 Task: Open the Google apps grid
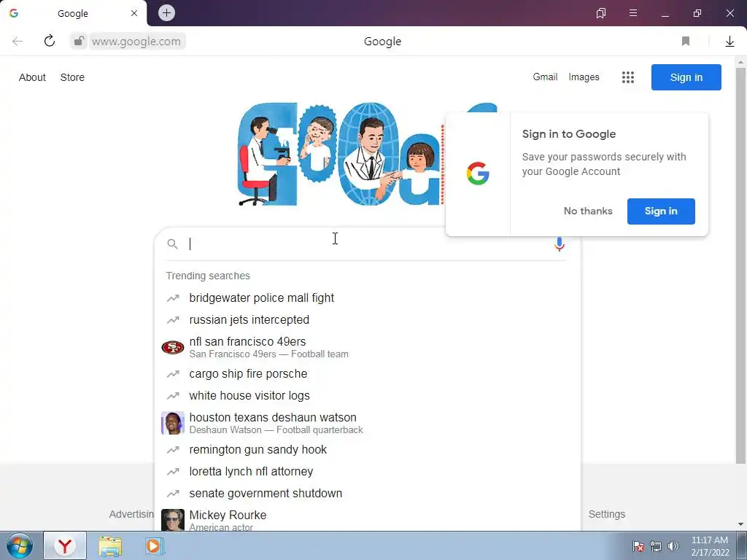[628, 77]
